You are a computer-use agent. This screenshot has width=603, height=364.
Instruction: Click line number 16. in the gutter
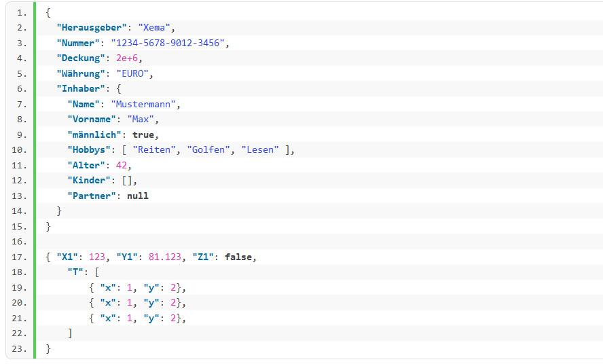(19, 241)
